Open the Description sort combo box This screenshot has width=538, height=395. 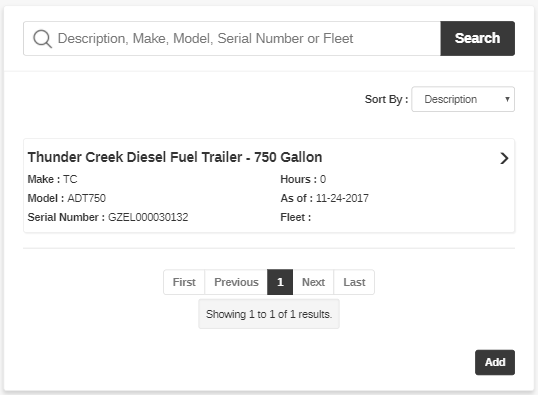click(463, 99)
